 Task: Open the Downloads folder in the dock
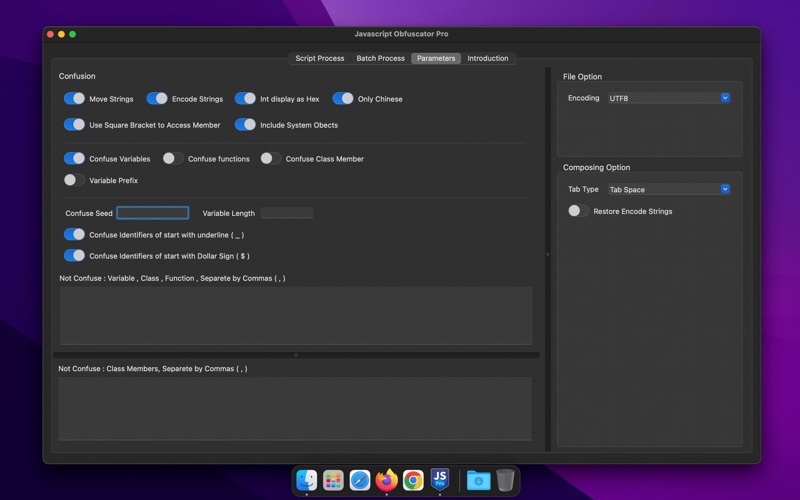coord(478,481)
